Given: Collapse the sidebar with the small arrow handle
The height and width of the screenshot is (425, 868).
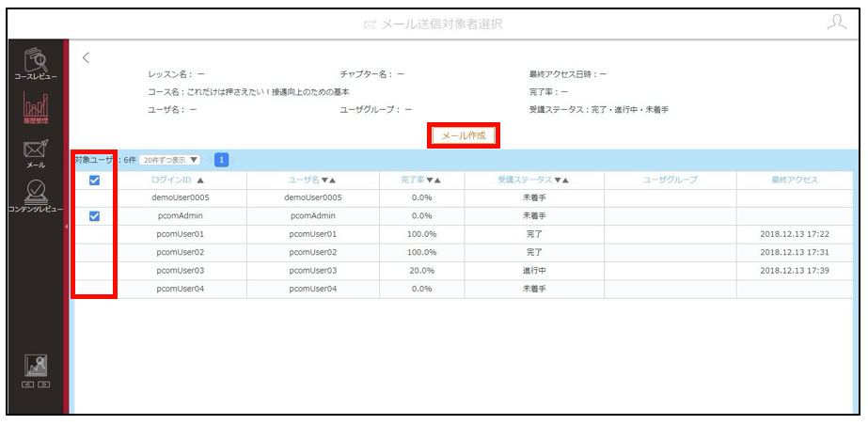Looking at the screenshot, I should pos(66,227).
